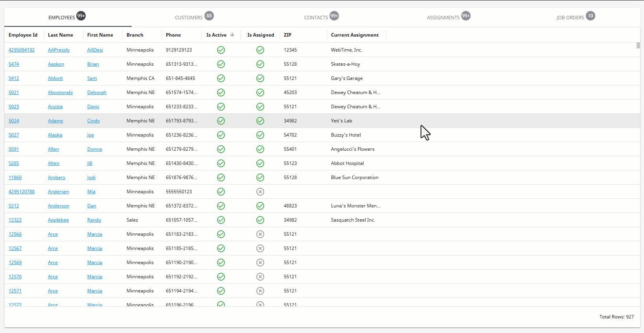
Task: Click the Donna first name link
Action: 94,149
